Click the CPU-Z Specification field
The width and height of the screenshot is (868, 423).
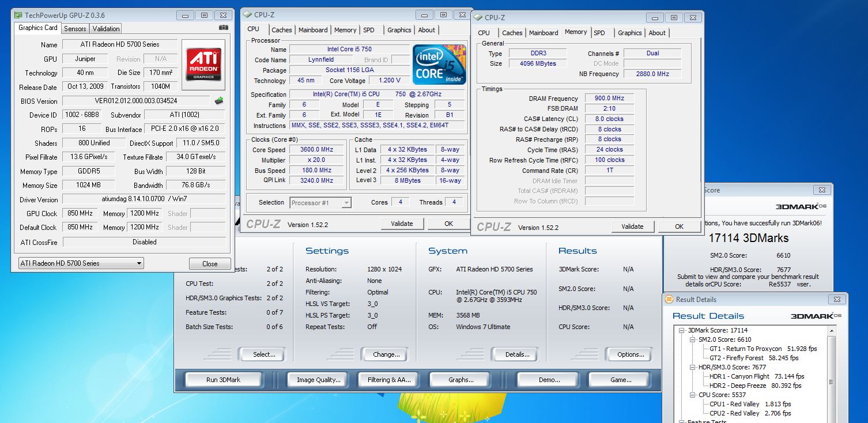click(376, 95)
